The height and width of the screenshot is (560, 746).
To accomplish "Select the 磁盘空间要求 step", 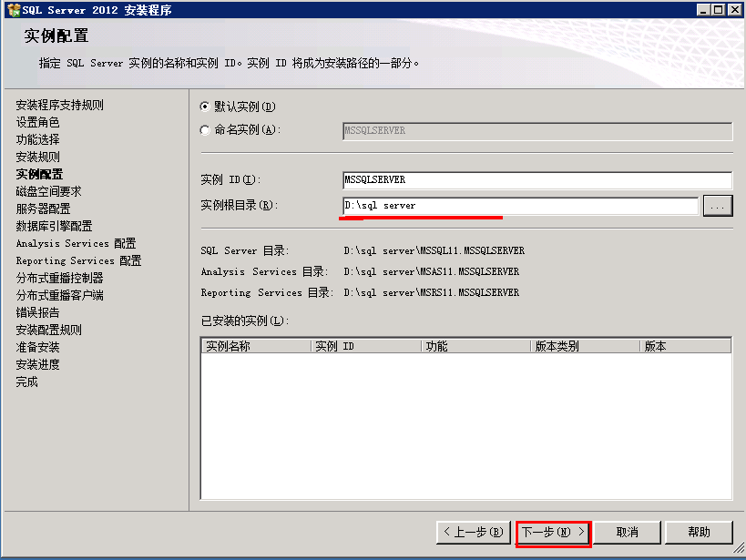I will click(48, 191).
